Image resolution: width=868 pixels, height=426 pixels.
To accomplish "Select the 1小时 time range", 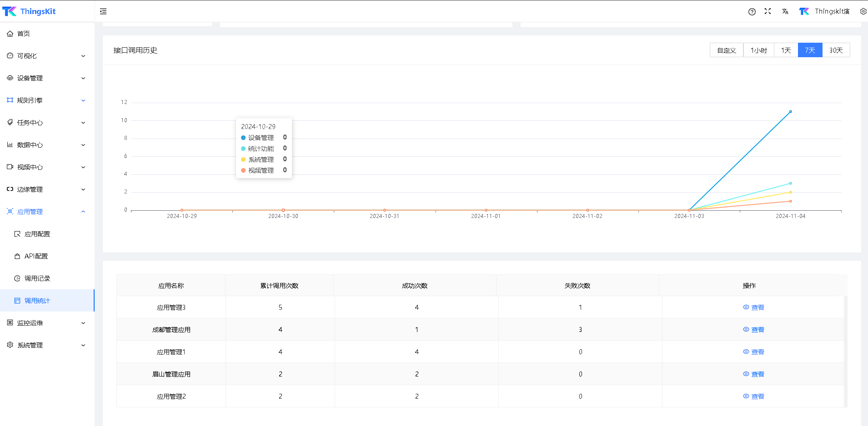I will tap(758, 50).
